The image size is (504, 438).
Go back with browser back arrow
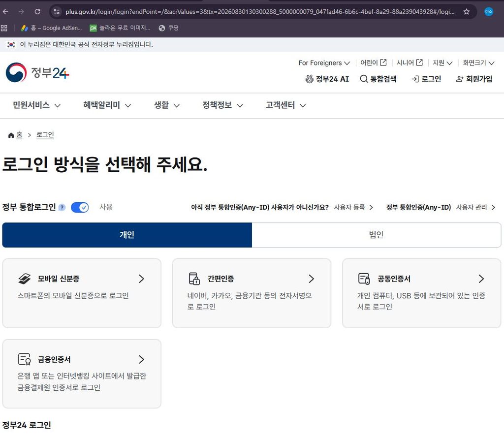click(5, 12)
